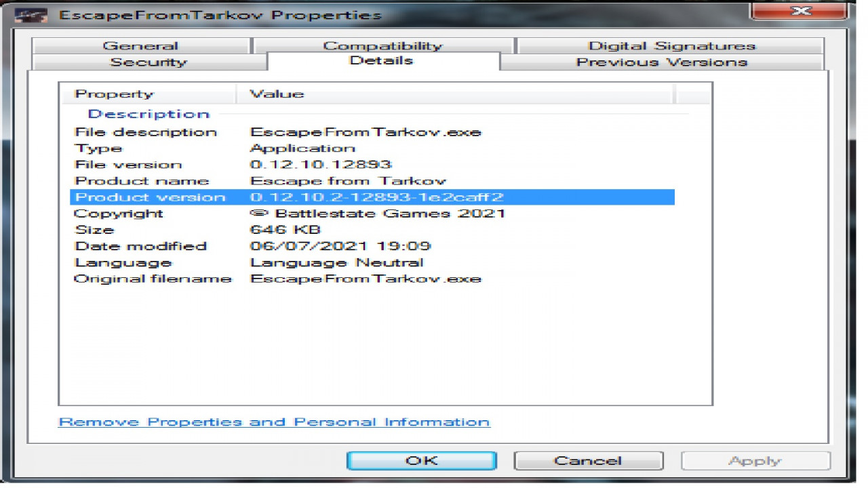The image size is (868, 488).
Task: Select the Size 646 KB row
Action: point(372,230)
